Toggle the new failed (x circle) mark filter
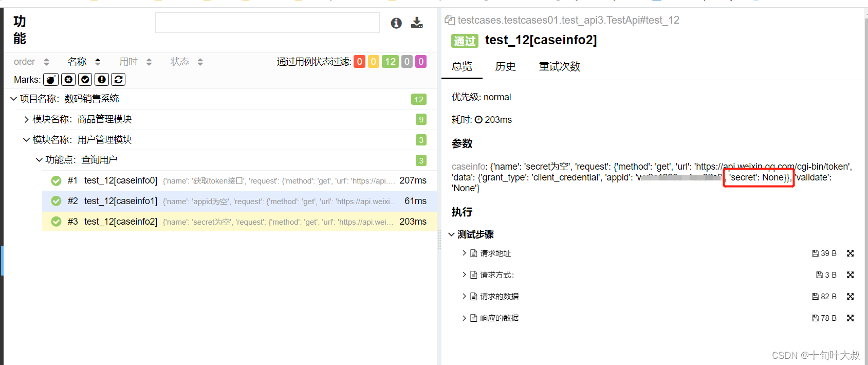This screenshot has height=365, width=868. click(x=69, y=79)
